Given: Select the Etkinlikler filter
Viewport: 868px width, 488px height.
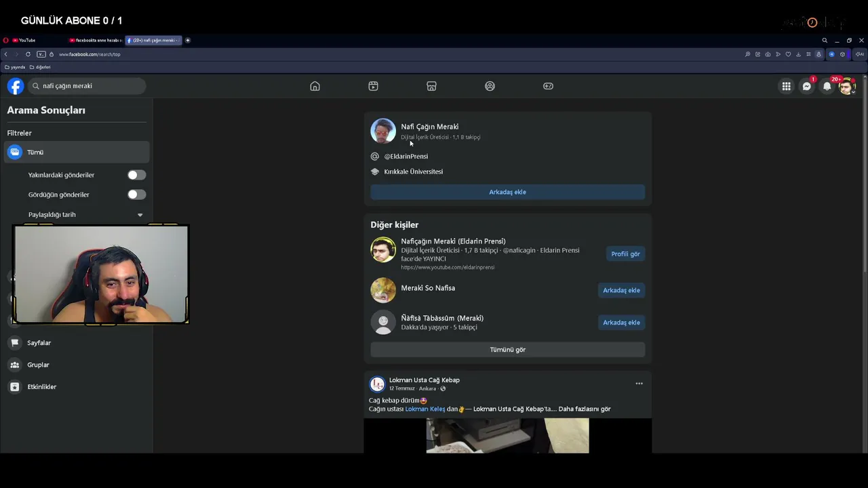Looking at the screenshot, I should click(x=77, y=387).
